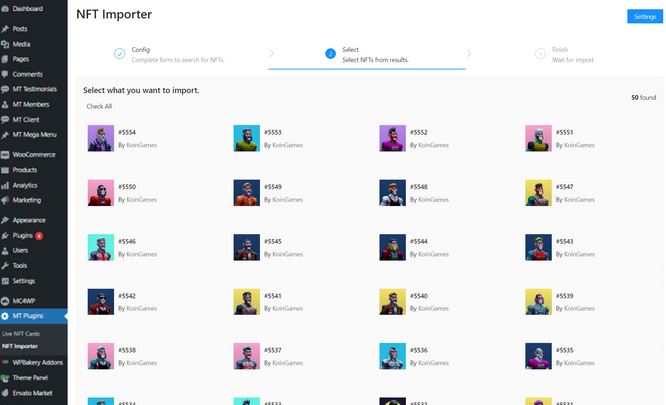
Task: Open the Dashboard link in sidebar
Action: tap(28, 8)
